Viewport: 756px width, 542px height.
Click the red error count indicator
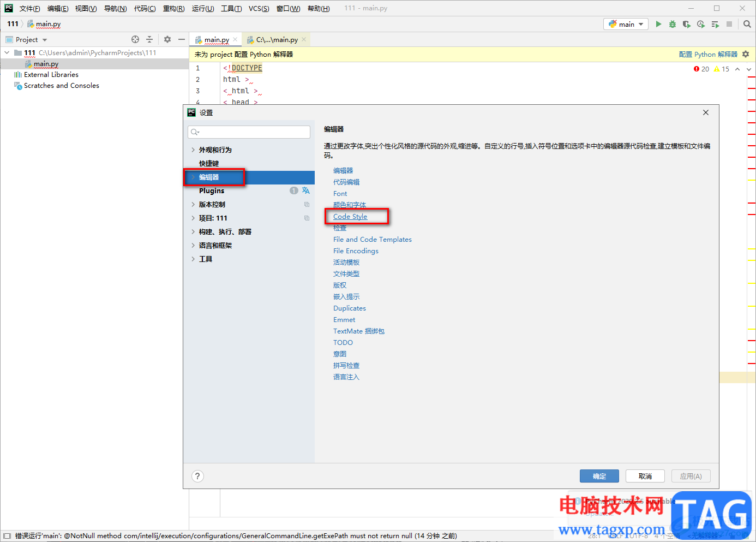[x=701, y=69]
